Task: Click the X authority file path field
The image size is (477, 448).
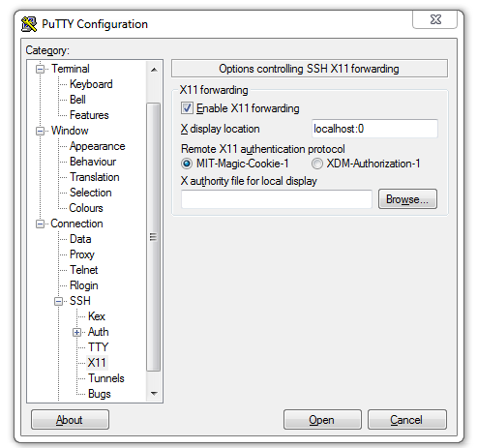Action: click(277, 199)
